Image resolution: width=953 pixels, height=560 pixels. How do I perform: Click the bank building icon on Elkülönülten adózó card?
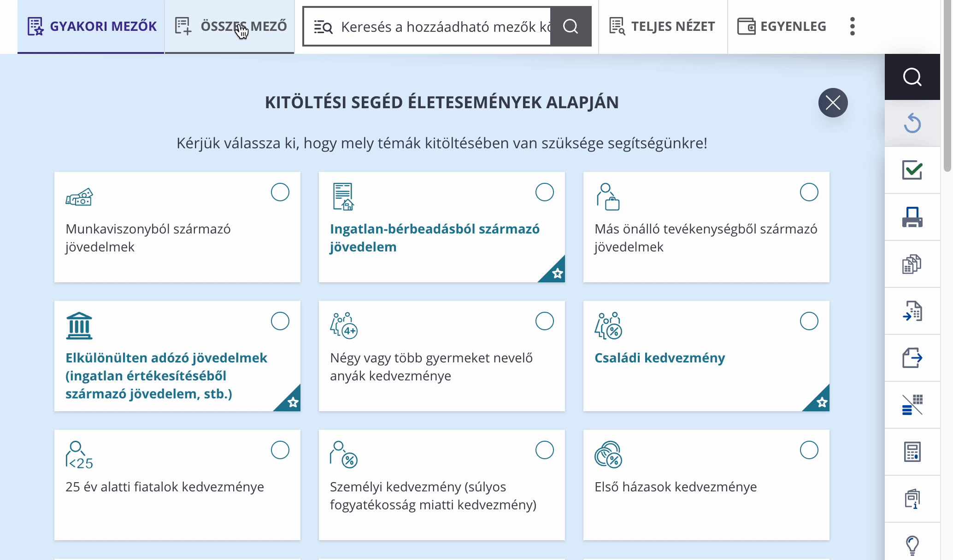coord(79,326)
